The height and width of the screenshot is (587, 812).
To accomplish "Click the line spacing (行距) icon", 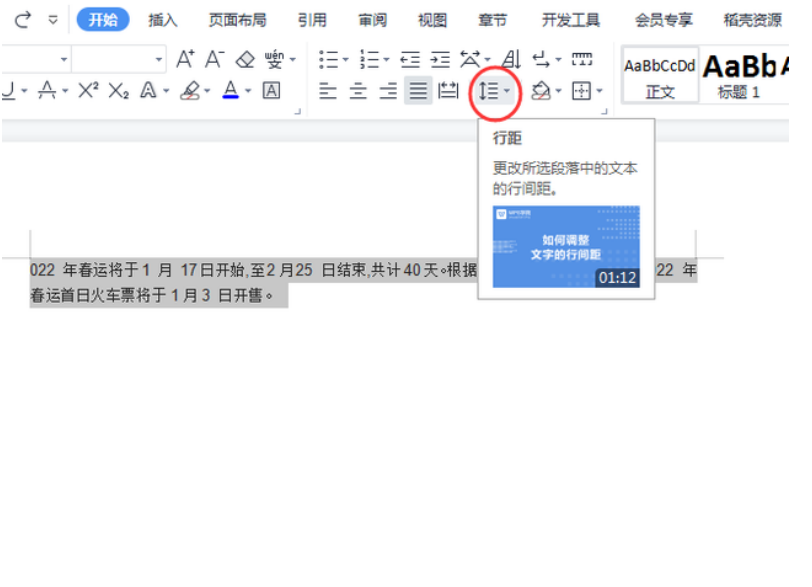I will (x=488, y=92).
